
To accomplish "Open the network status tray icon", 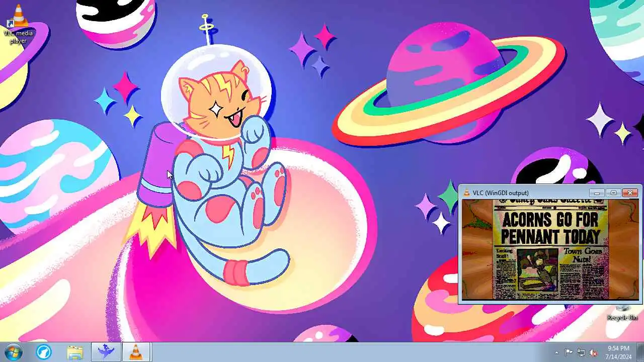I will coord(581,352).
